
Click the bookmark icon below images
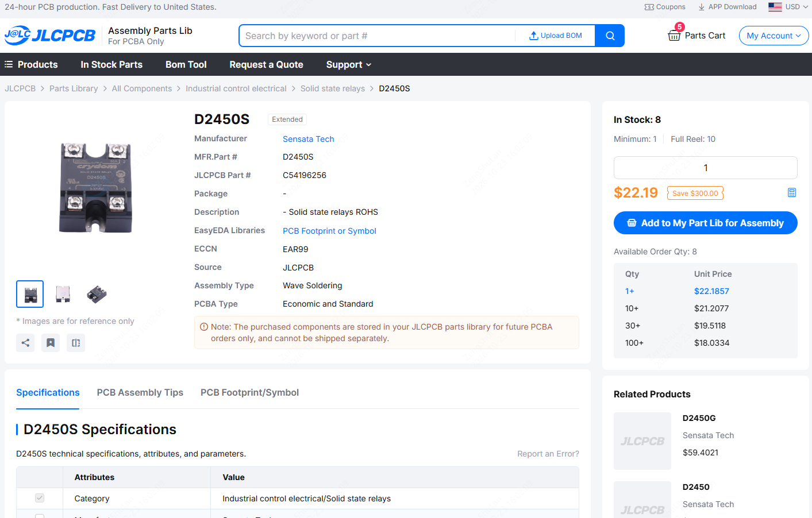click(x=51, y=343)
